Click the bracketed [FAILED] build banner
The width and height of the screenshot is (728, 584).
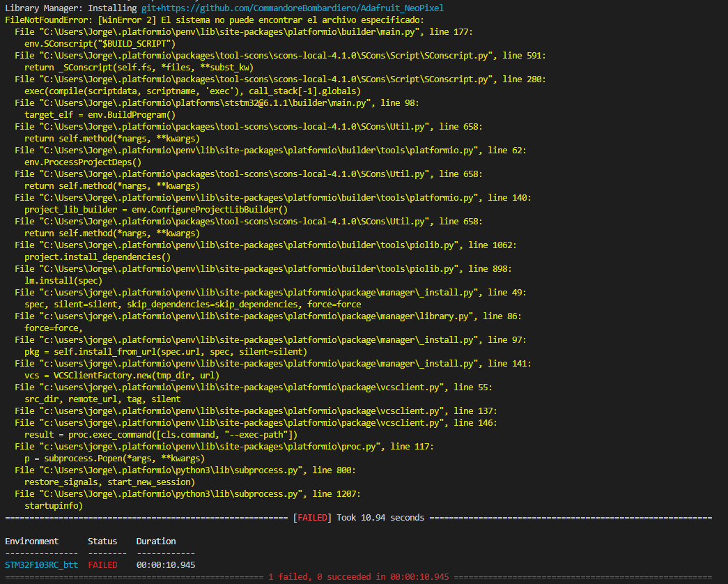(x=312, y=518)
